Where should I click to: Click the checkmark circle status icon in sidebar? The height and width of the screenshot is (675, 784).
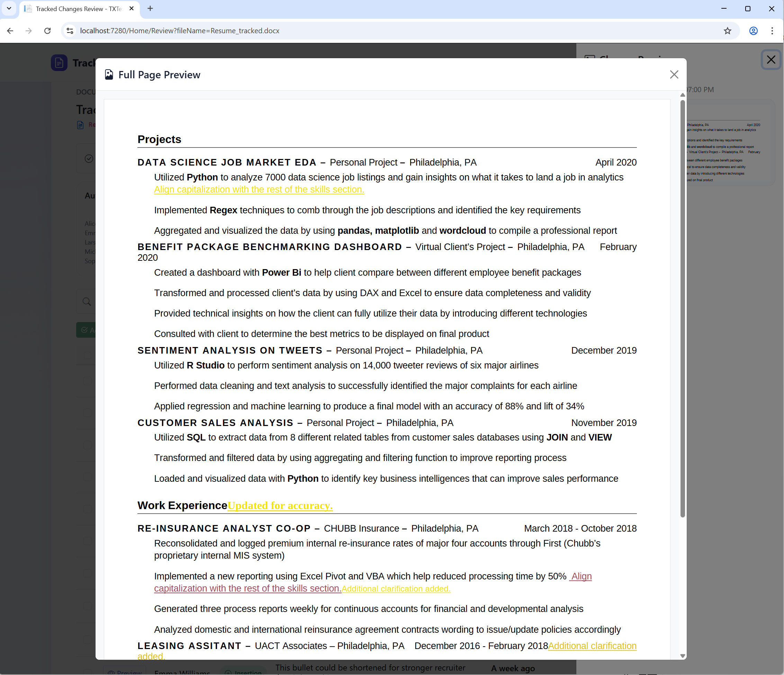coord(89,158)
